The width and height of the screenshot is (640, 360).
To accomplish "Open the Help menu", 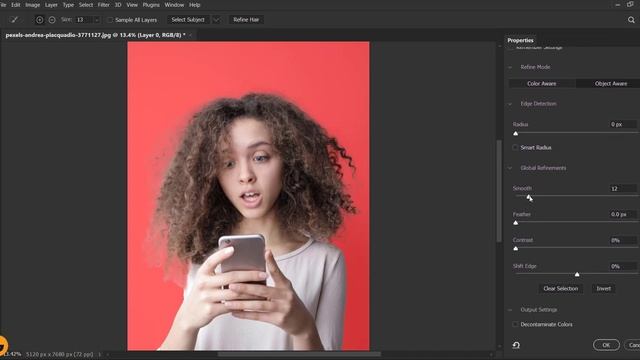I will pyautogui.click(x=195, y=5).
